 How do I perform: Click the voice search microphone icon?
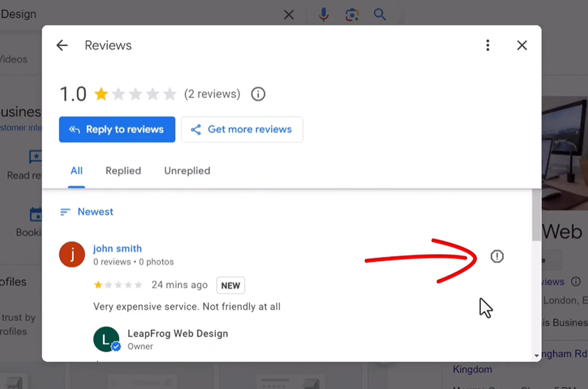click(323, 15)
